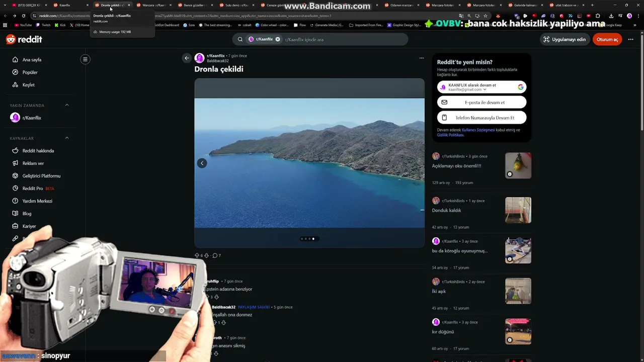Open the Kick bookmark
This screenshot has height=362, width=644.
(x=60, y=25)
